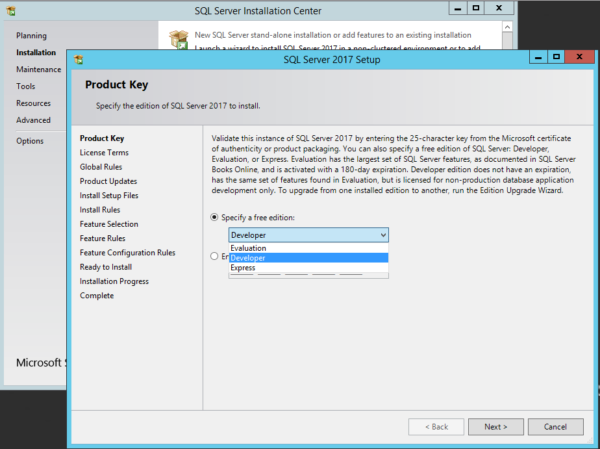Click Installation Progress step
Image resolution: width=600 pixels, height=449 pixels.
[x=114, y=281]
